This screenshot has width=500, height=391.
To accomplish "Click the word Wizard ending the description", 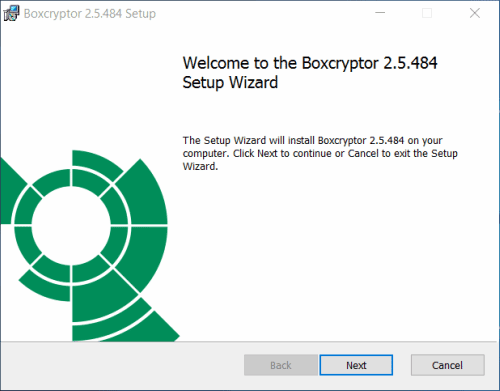I will (200, 166).
